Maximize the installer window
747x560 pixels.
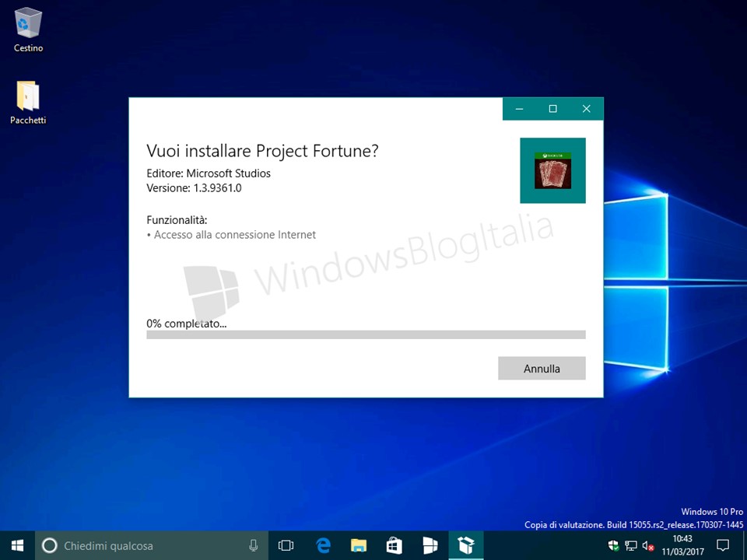(x=552, y=109)
